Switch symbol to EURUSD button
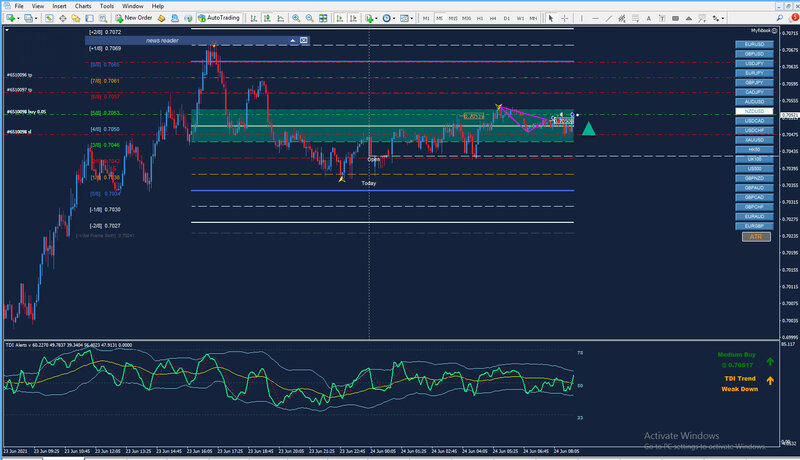 [754, 45]
